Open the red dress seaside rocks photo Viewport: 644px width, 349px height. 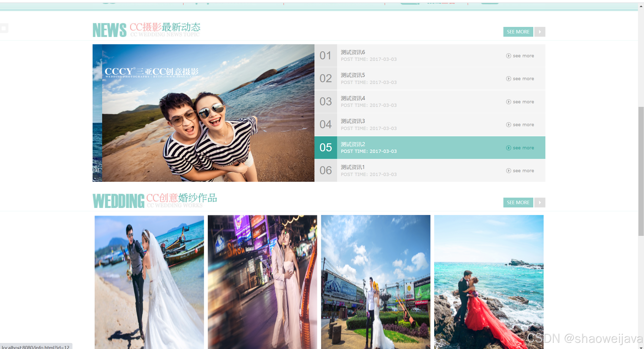click(489, 282)
